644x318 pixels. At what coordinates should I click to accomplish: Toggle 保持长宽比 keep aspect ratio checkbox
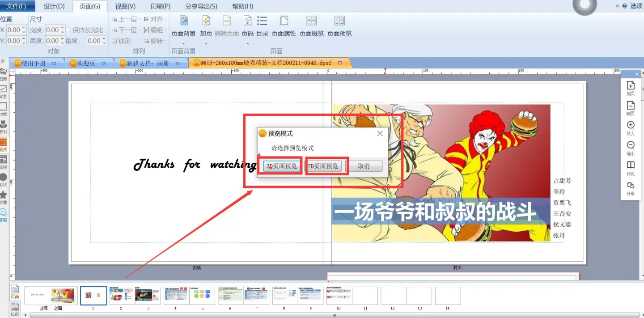pos(68,30)
